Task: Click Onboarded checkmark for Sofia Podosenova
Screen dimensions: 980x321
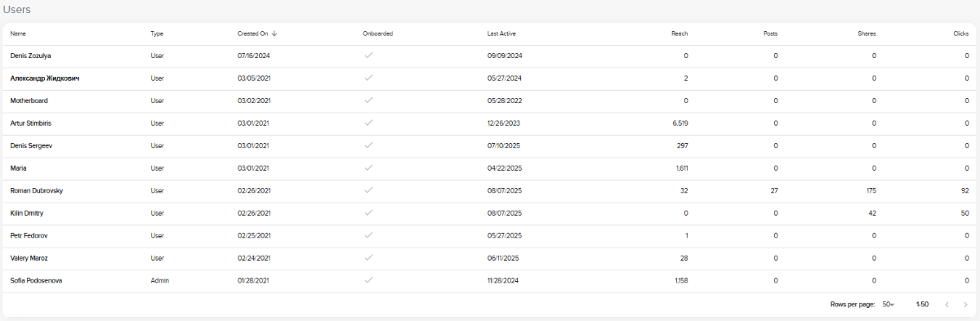Action: pyautogui.click(x=368, y=280)
